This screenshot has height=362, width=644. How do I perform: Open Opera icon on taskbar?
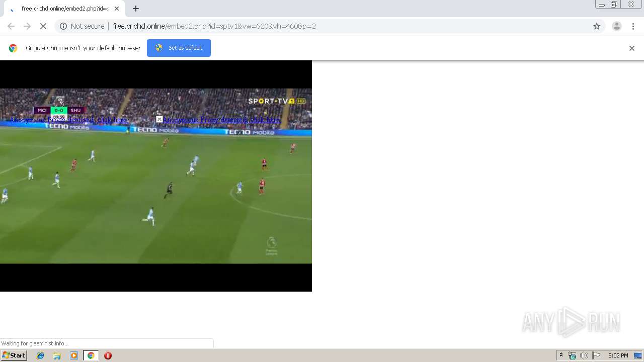coord(108,355)
